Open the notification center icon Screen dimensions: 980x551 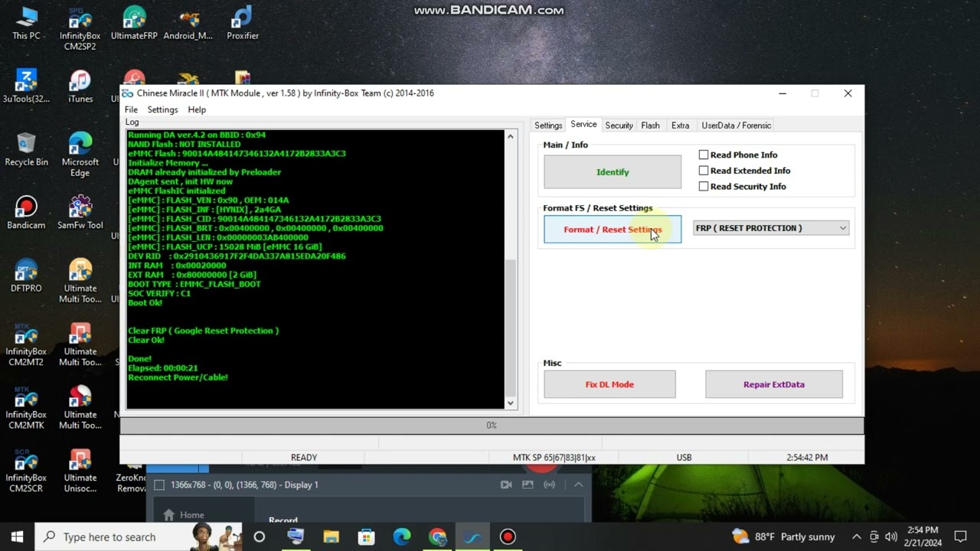pos(961,536)
